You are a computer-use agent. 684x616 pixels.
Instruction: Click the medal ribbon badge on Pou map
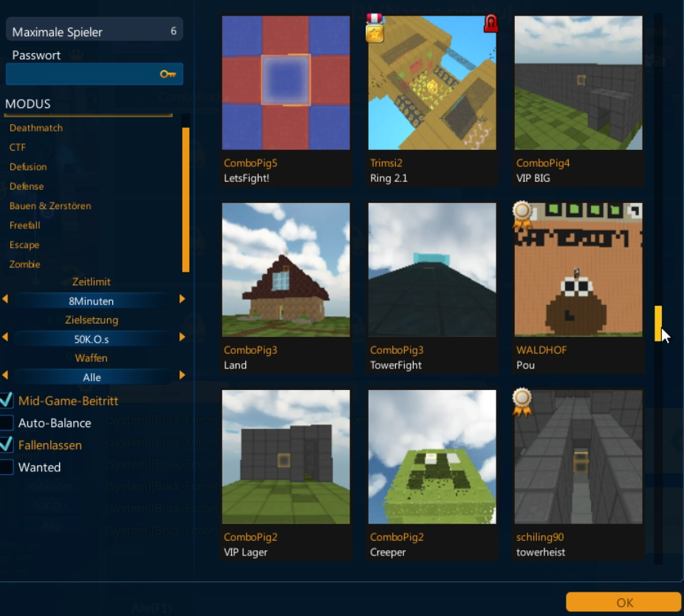(x=522, y=215)
